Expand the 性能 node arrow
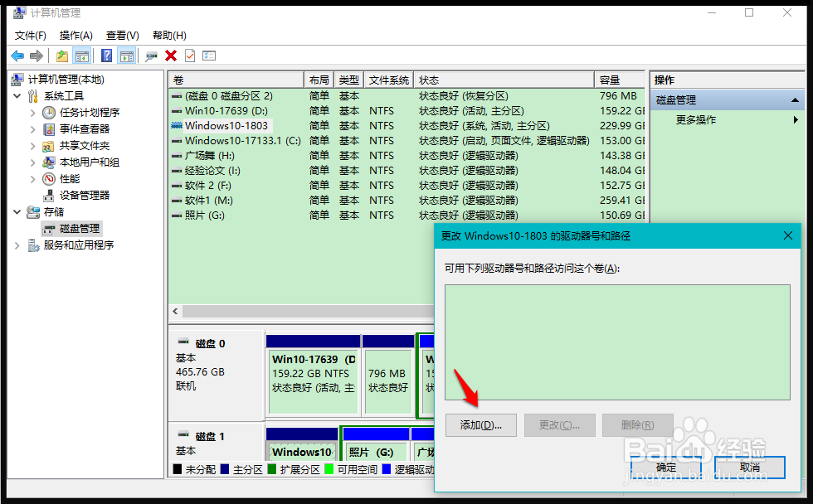Viewport: 813px width, 504px height. click(x=32, y=179)
